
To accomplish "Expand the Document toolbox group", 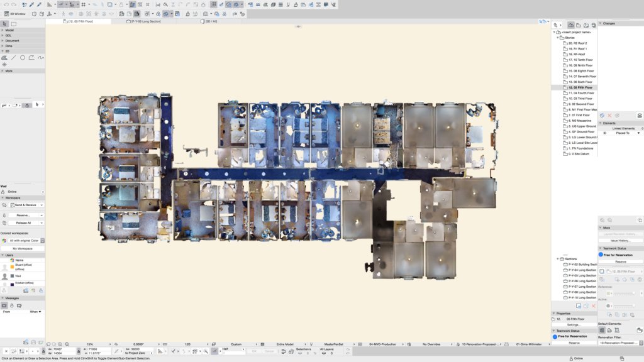I will (13, 40).
